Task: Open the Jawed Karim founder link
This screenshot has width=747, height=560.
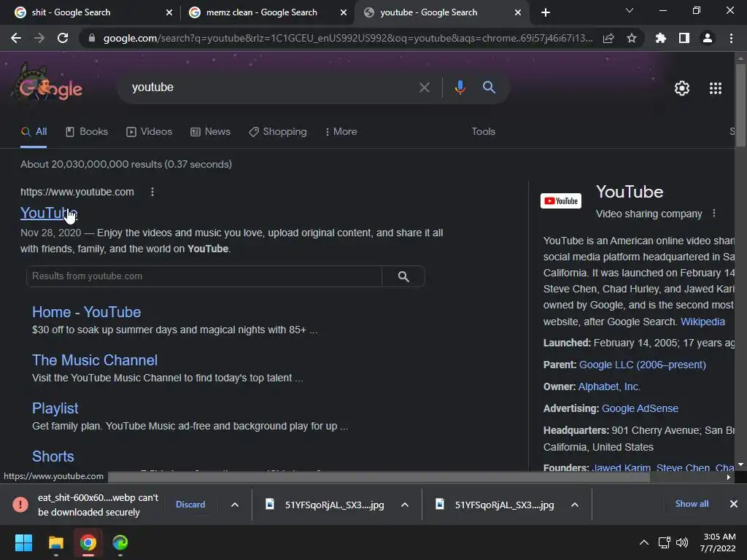Action: coord(621,467)
